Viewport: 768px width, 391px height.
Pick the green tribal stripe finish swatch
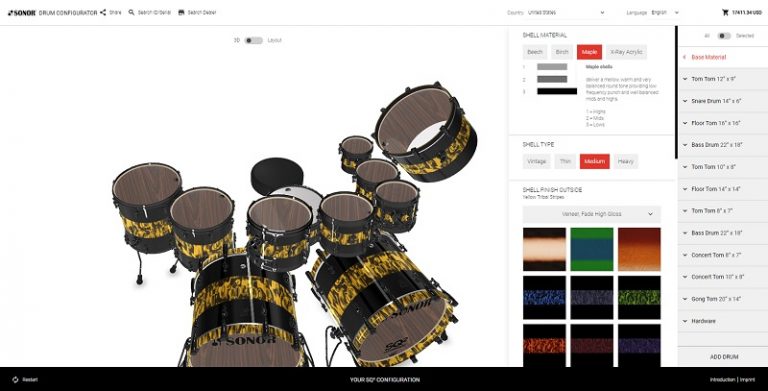click(x=639, y=297)
